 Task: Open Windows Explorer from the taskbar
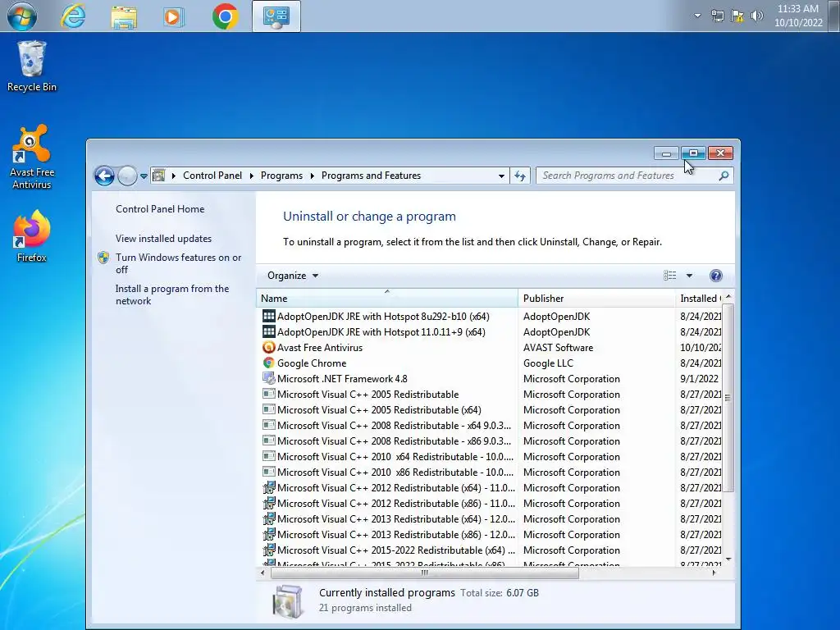tap(124, 16)
